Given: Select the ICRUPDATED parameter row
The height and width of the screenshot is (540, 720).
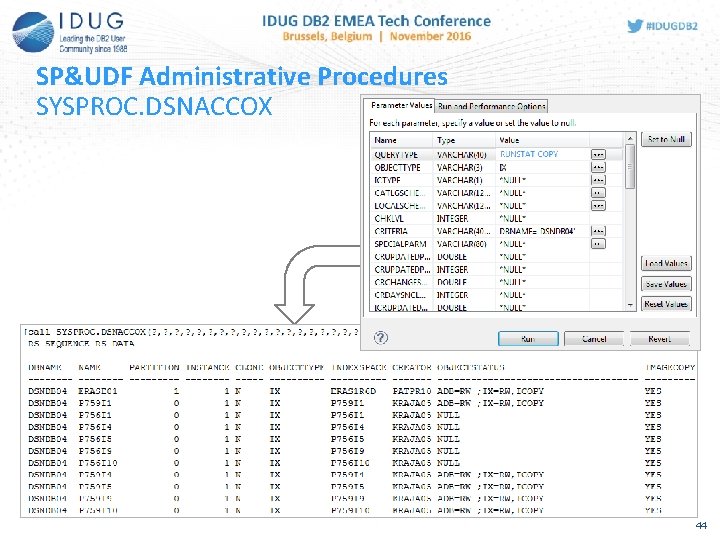Looking at the screenshot, I should pyautogui.click(x=497, y=307).
